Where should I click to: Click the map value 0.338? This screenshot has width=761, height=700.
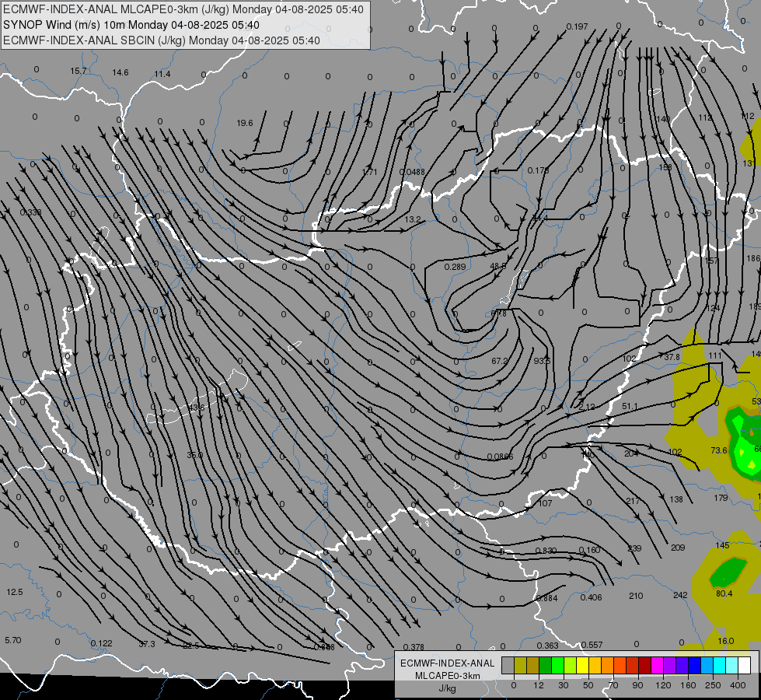(x=30, y=212)
